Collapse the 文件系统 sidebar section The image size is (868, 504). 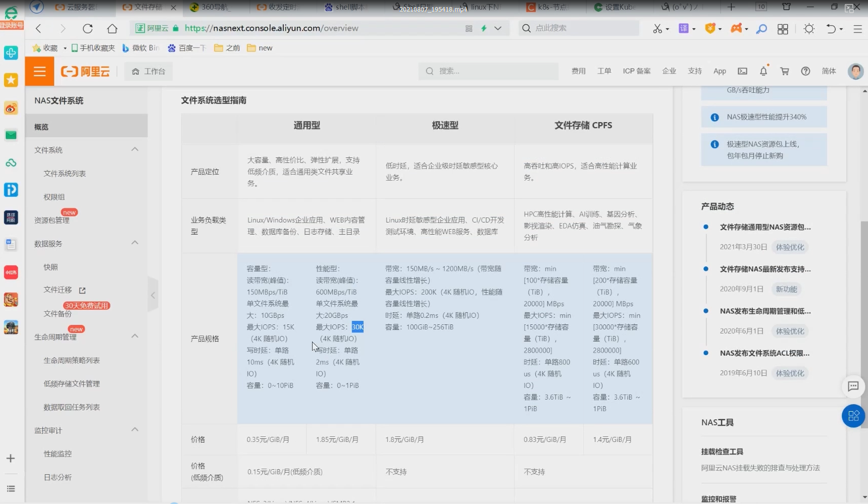[x=135, y=150]
